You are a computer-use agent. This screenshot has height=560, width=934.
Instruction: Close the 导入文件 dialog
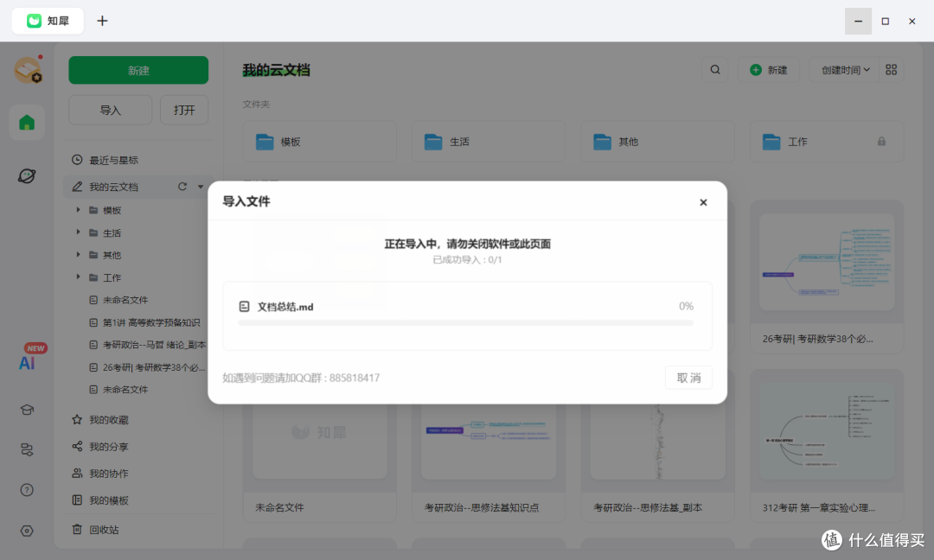[703, 202]
